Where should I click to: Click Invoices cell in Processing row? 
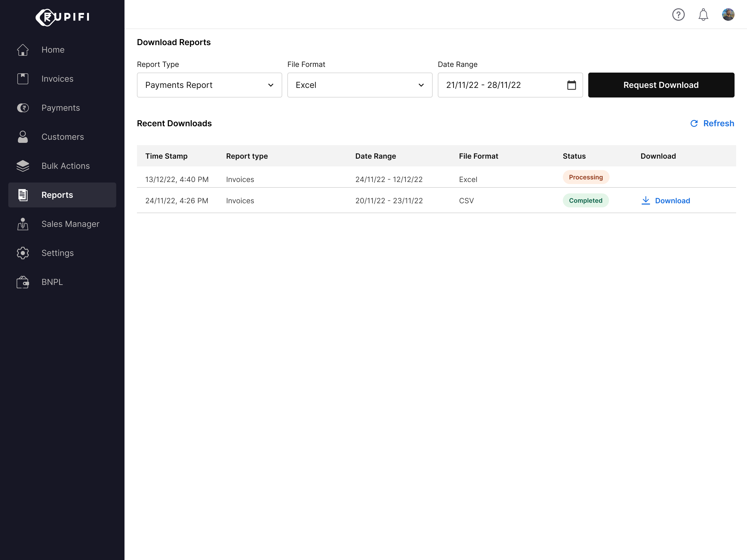point(240,179)
